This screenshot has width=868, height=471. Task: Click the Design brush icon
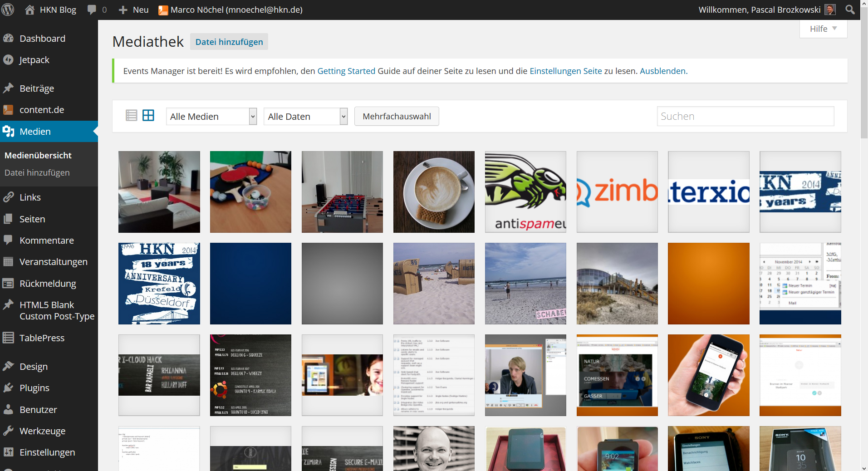click(x=8, y=367)
